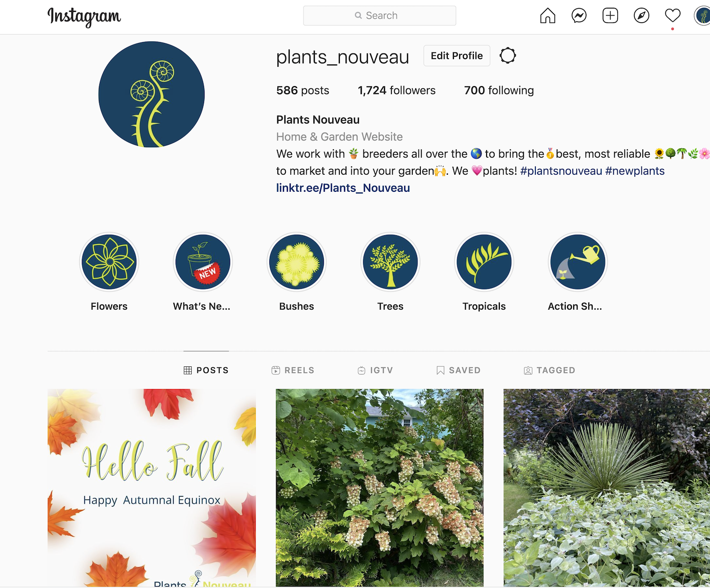The width and height of the screenshot is (710, 588).
Task: Open the profile avatar menu
Action: click(x=702, y=16)
